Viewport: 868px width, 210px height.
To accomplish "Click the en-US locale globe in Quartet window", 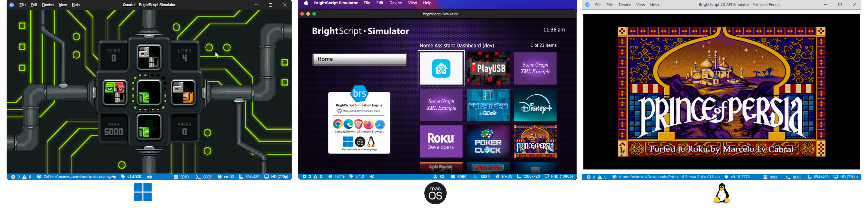I will click(x=220, y=177).
